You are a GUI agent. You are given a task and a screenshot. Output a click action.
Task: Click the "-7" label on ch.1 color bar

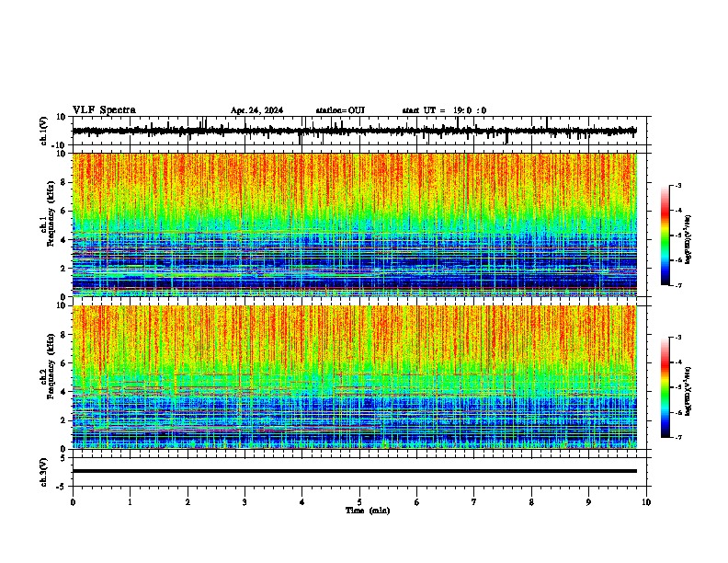pos(677,285)
